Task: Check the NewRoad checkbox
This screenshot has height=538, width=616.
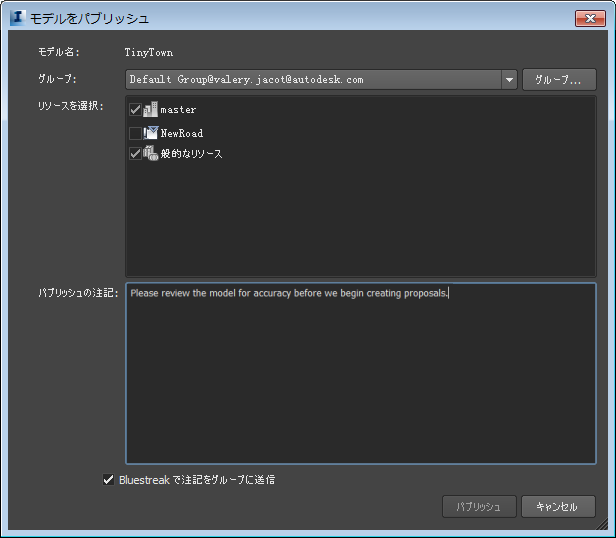Action: (x=135, y=133)
